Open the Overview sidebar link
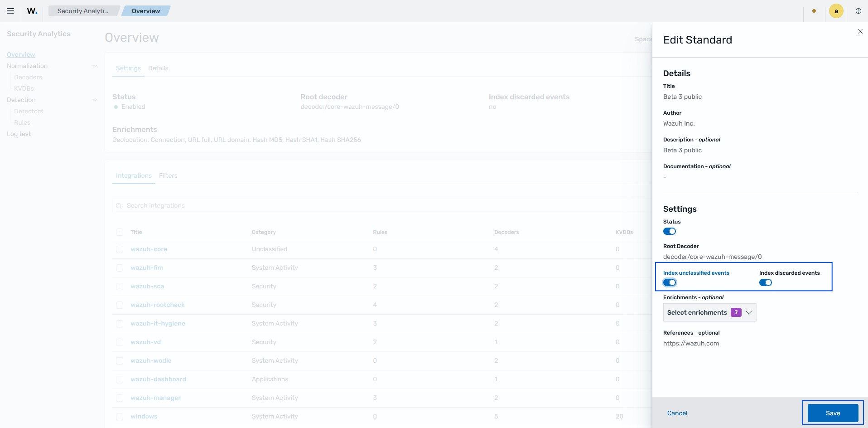This screenshot has width=868, height=428. click(21, 54)
